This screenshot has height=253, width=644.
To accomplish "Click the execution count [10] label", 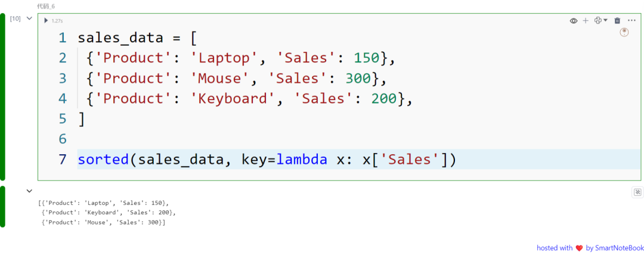I will tap(15, 19).
